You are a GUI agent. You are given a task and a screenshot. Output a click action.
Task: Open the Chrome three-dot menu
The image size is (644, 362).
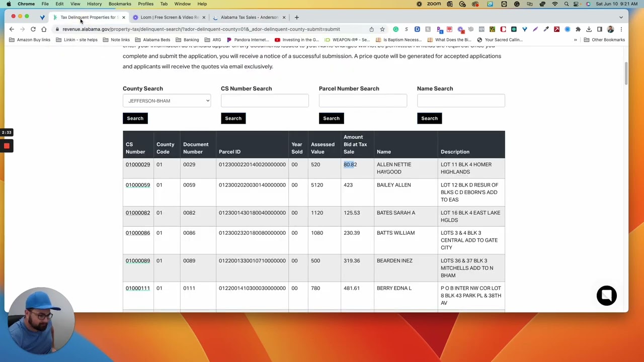pos(621,29)
